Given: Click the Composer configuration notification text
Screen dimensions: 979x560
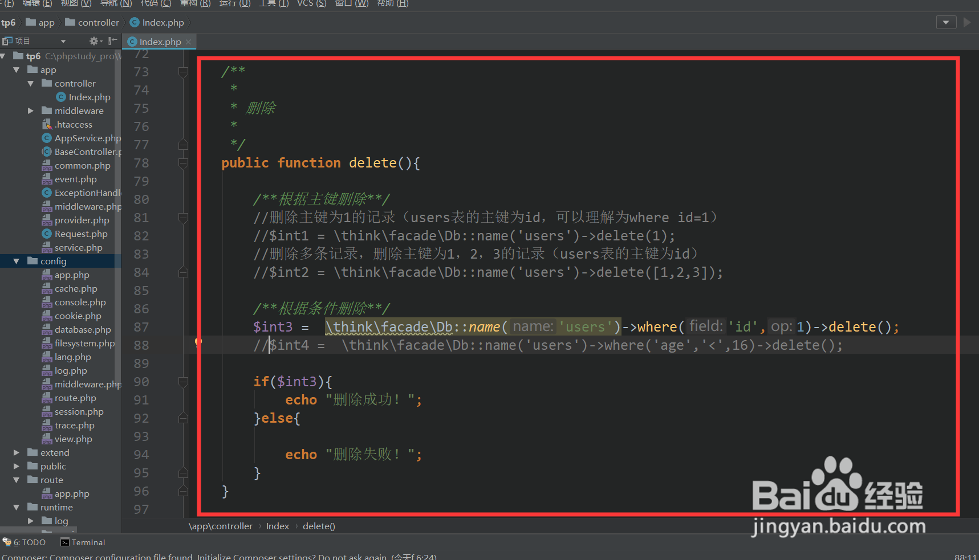Looking at the screenshot, I should (x=220, y=557).
